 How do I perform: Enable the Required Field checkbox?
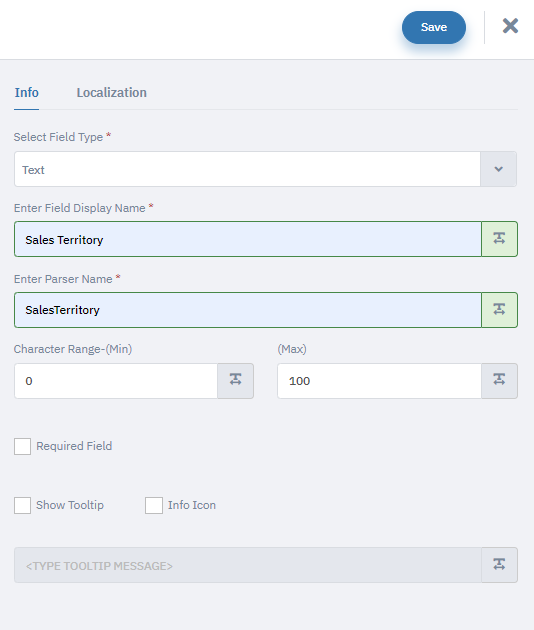(23, 446)
